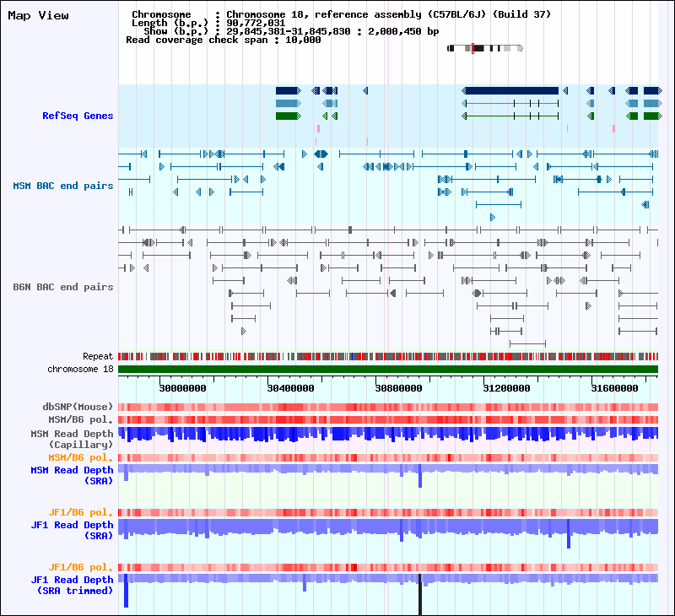The image size is (675, 616).
Task: Click the MSM BAC end pairs track label
Action: tap(62, 186)
